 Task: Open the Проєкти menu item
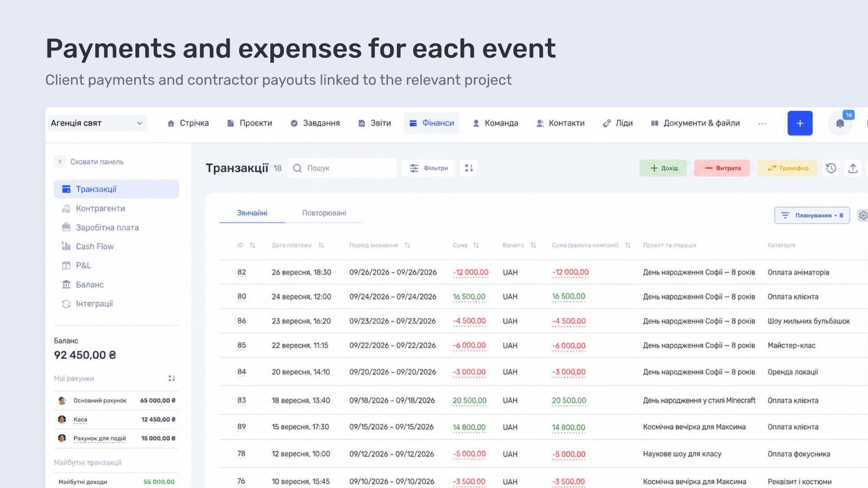tap(250, 123)
